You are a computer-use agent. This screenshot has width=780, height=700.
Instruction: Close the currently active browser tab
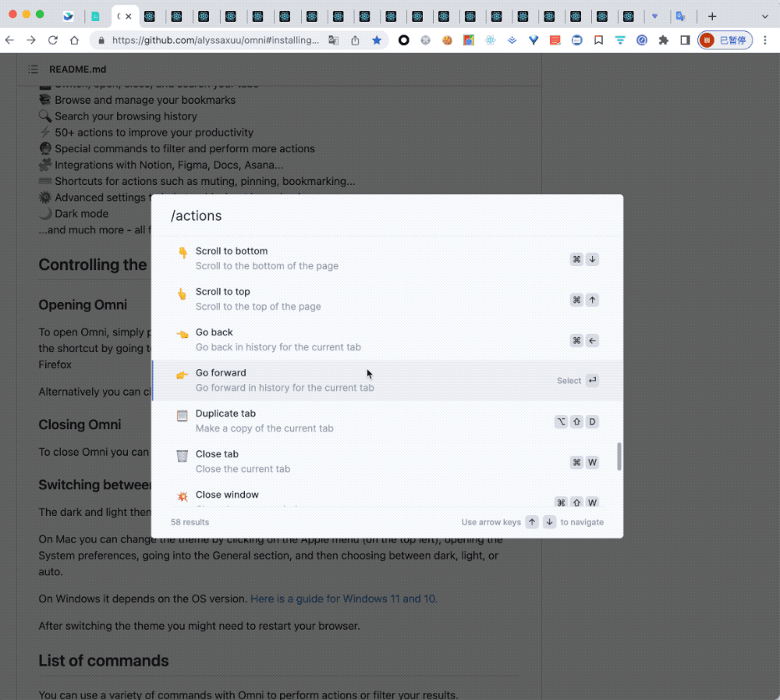129,16
